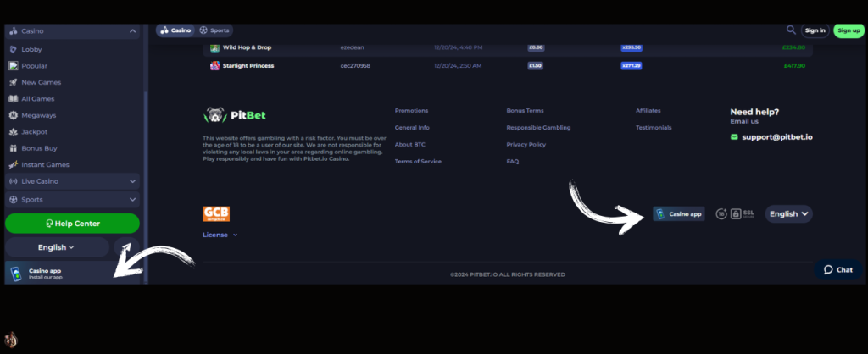Click footer Casino app button
Screen dimensions: 868x354
[679, 214]
